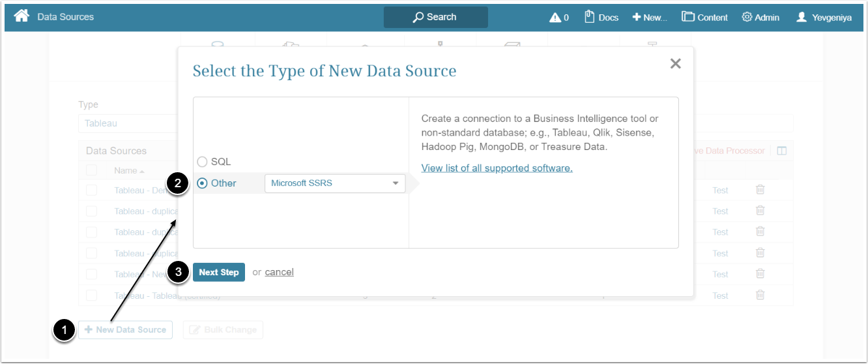
Task: Select the SQL radio button
Action: coord(202,162)
